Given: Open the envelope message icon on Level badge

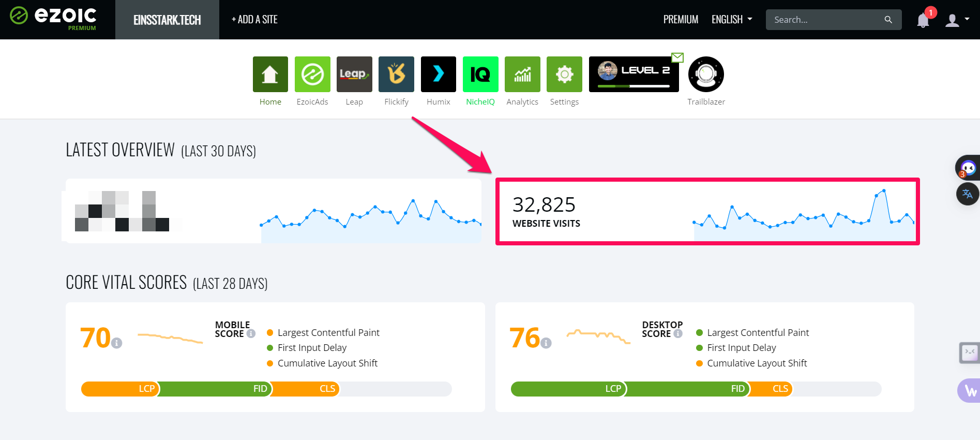Looking at the screenshot, I should tap(677, 57).
